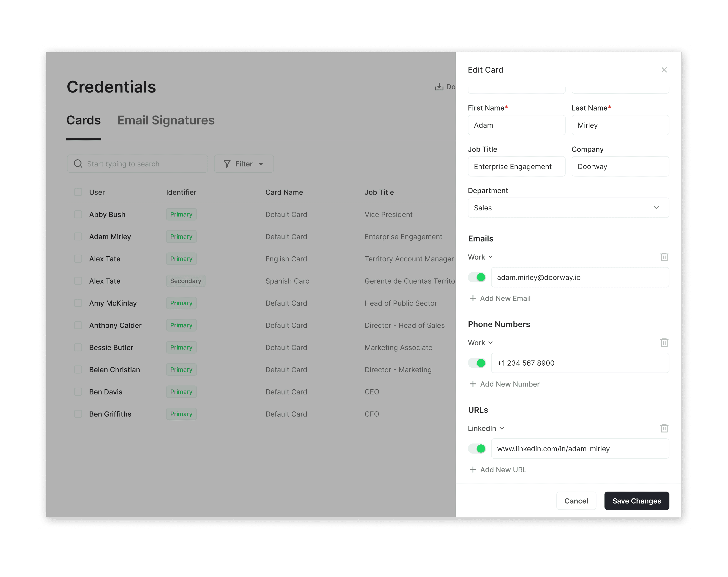Click the CFO job title cell

(371, 414)
